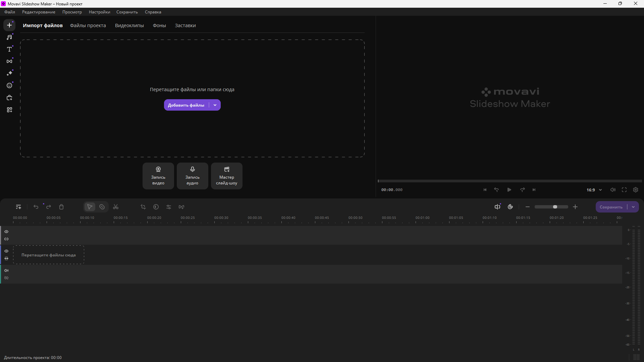Click the crop tool in timeline toolbar
This screenshot has width=644, height=362.
tap(143, 207)
